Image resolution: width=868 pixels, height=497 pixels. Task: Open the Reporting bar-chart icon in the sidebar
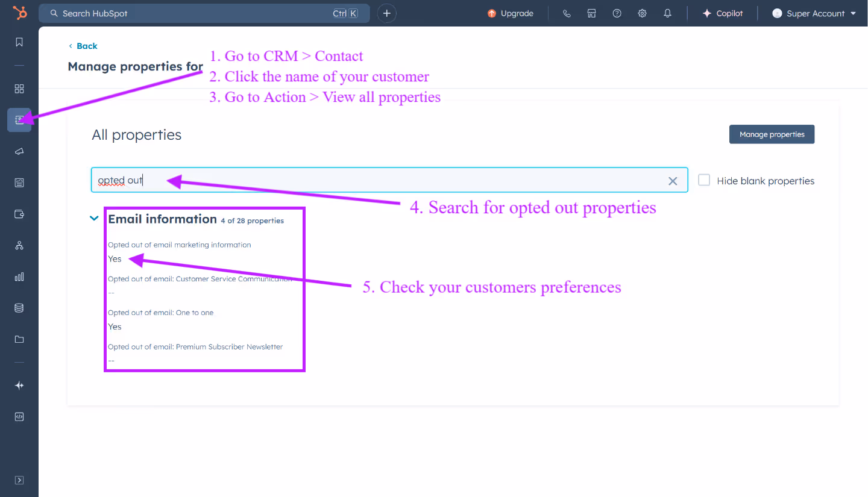tap(19, 277)
